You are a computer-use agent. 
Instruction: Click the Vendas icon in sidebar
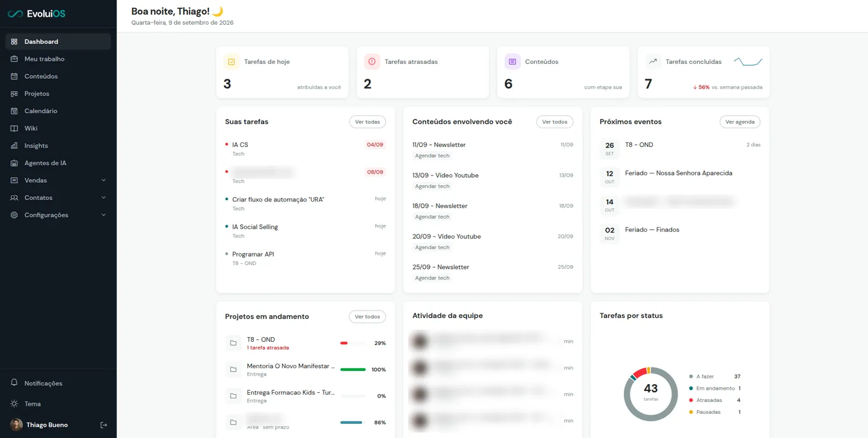14,180
